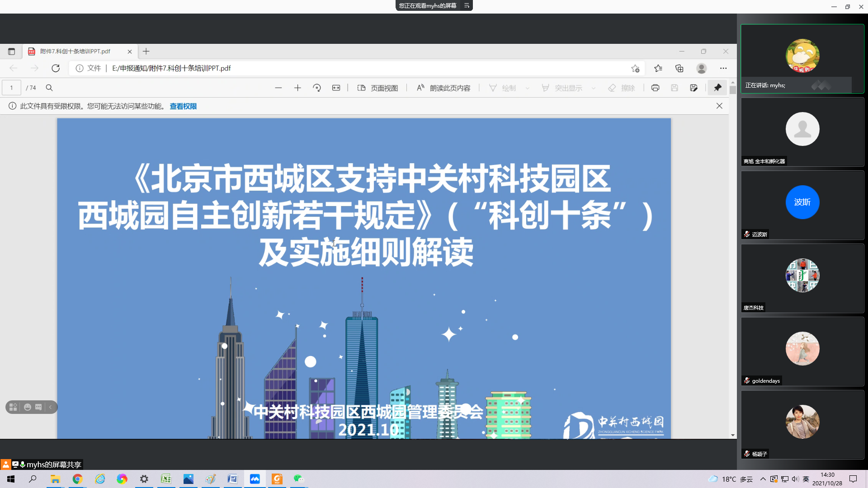Click the PDF page number field

(11, 88)
